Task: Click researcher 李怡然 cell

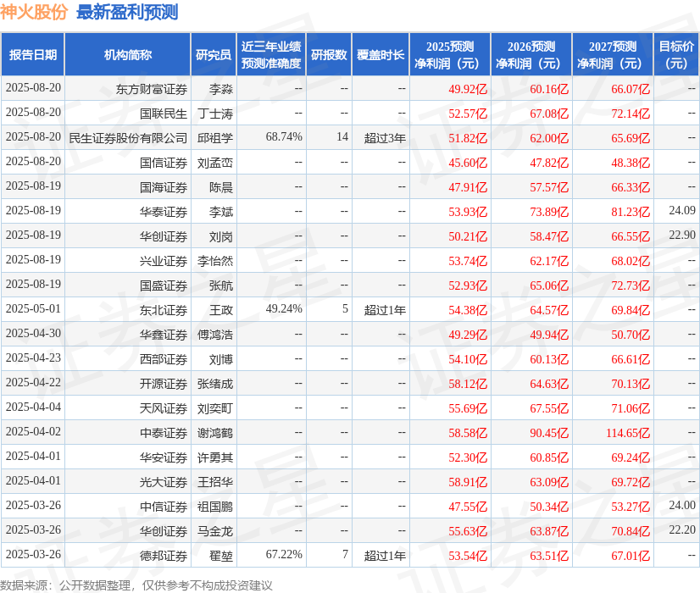Action: coord(215,261)
